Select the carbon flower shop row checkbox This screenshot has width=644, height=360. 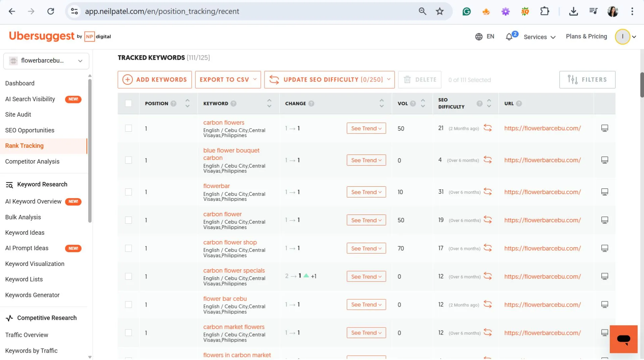[x=129, y=248]
